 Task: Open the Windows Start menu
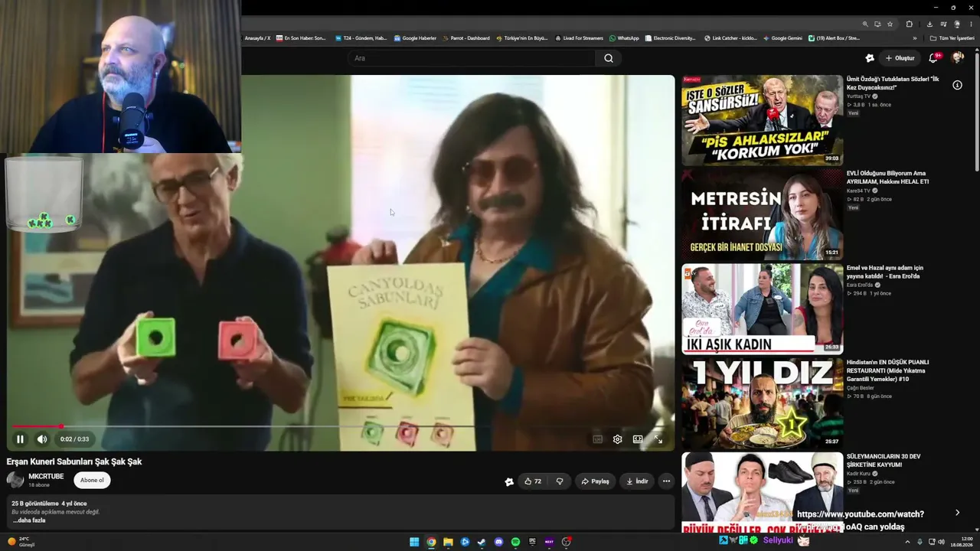point(414,542)
